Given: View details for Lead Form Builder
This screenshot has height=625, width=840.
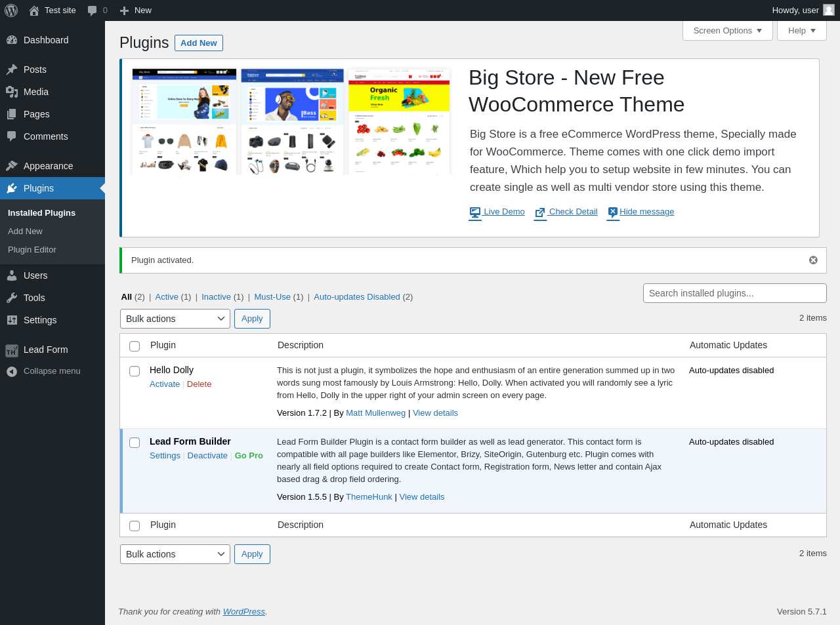Looking at the screenshot, I should 422,497.
